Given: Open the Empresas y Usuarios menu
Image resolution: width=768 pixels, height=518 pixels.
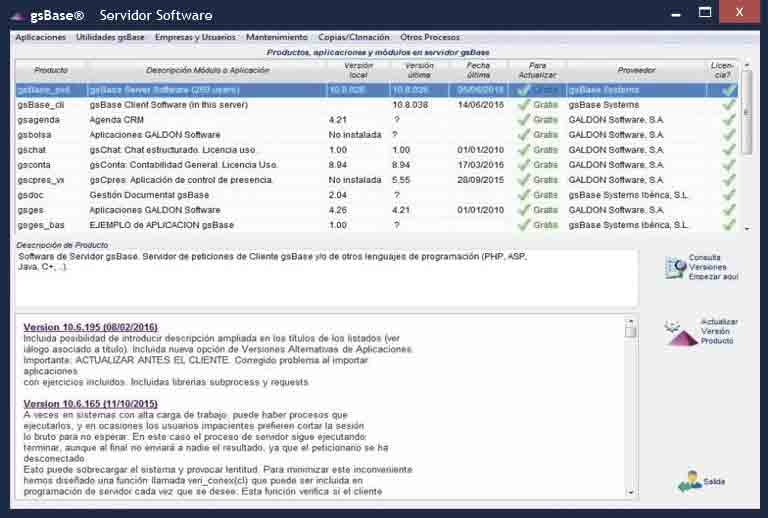Looking at the screenshot, I should click(195, 37).
